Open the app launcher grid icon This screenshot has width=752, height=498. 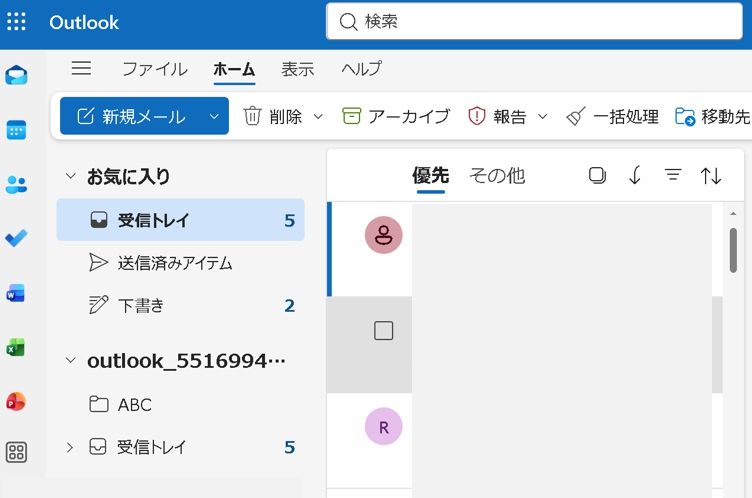(x=17, y=22)
